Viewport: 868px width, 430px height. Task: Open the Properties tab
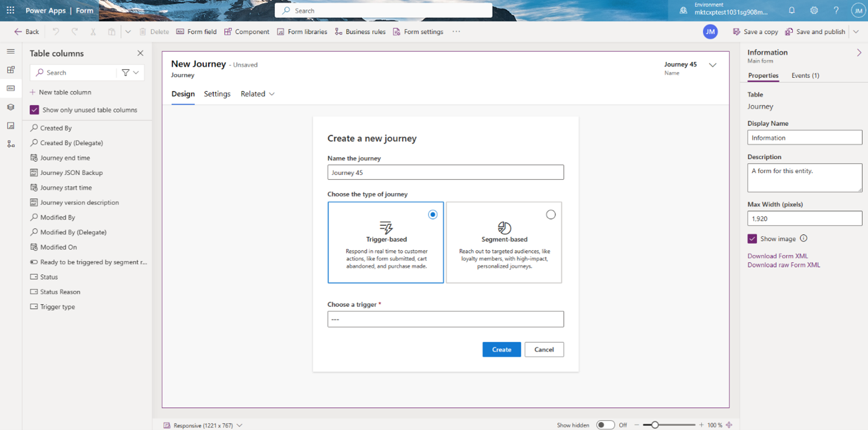pos(763,76)
